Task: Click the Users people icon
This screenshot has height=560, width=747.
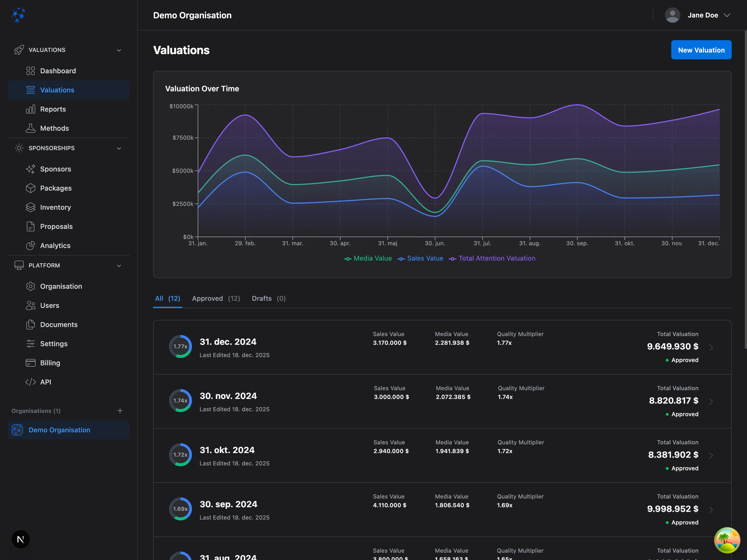Action: point(30,305)
